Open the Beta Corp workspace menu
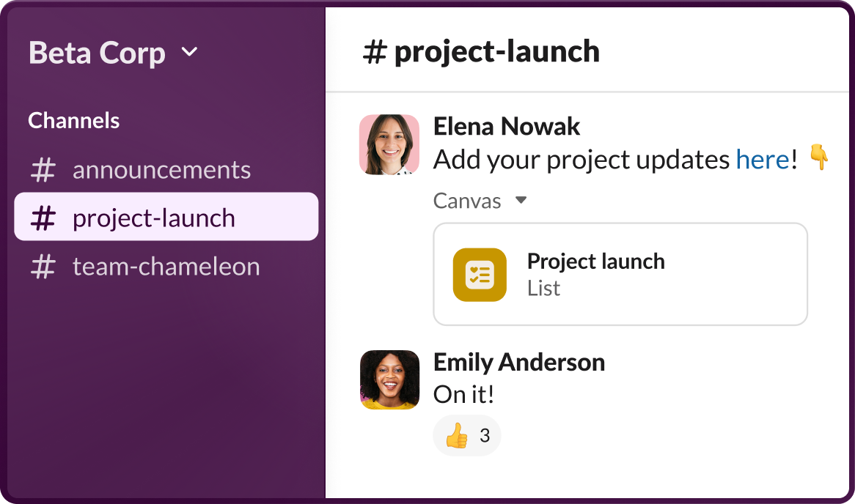 click(x=110, y=52)
